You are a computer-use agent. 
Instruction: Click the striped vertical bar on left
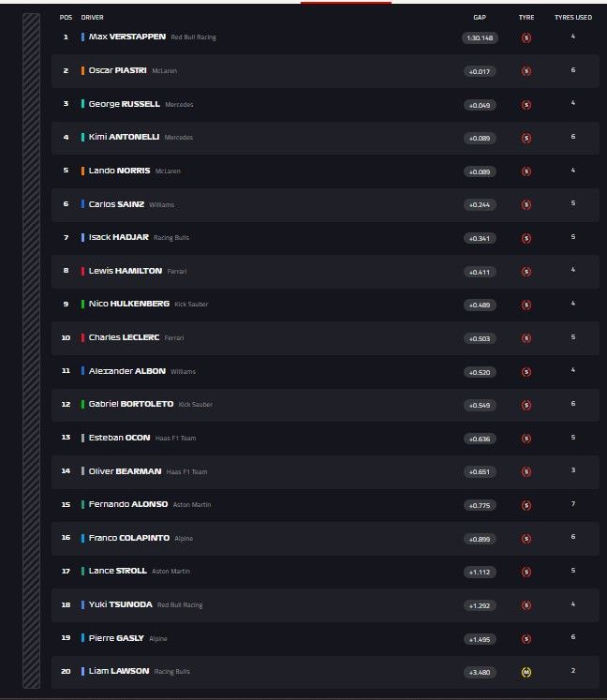pos(31,351)
